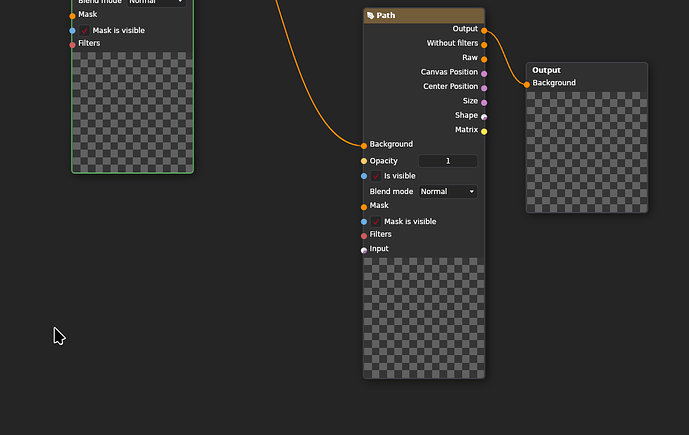The height and width of the screenshot is (435, 689).
Task: Click the Shape output socket
Action: tap(484, 116)
